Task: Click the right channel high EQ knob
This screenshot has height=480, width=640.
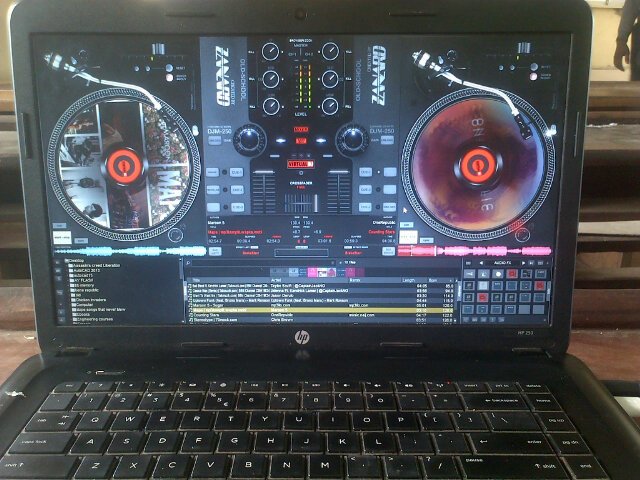Action: (x=330, y=51)
